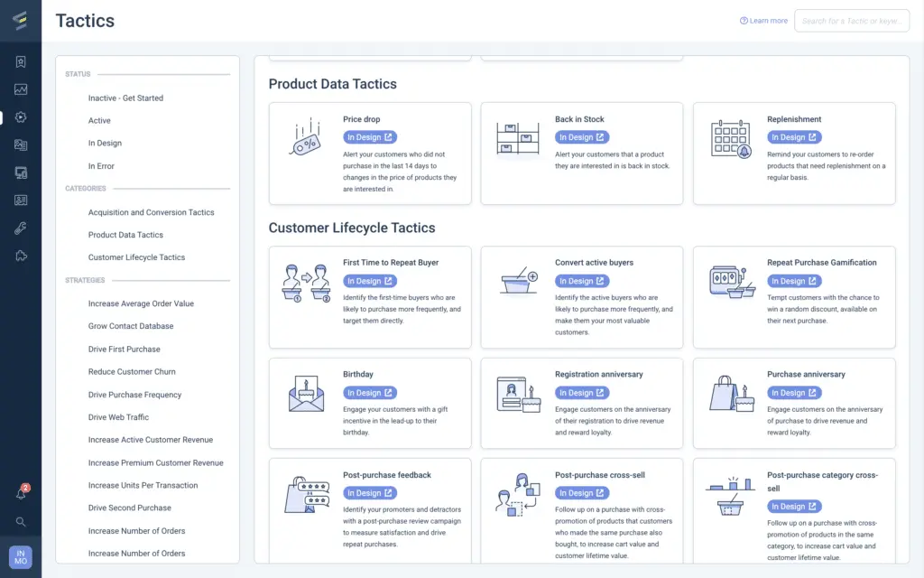Viewport: 924px width, 578px height.
Task: Click the Replenishment calendar icon
Action: click(730, 138)
